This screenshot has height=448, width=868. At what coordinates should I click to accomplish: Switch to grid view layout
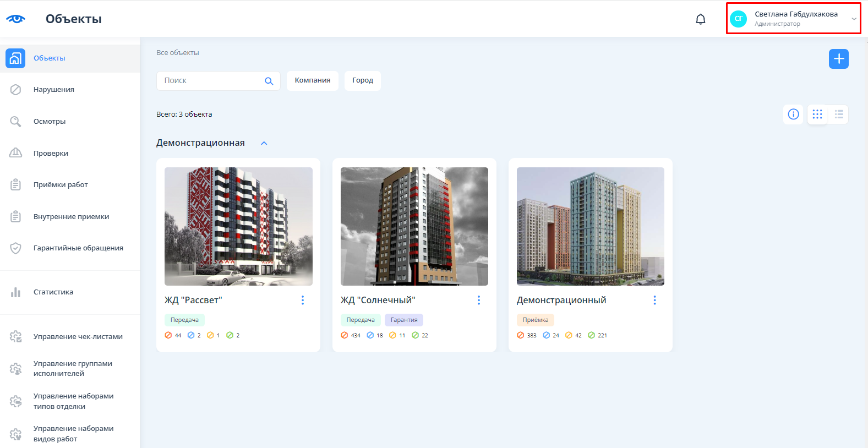(817, 114)
